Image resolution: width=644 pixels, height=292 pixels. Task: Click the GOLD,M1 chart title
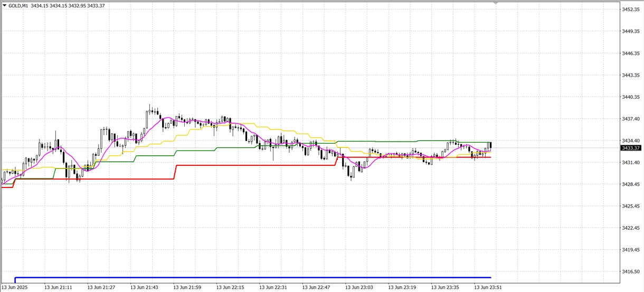click(18, 5)
